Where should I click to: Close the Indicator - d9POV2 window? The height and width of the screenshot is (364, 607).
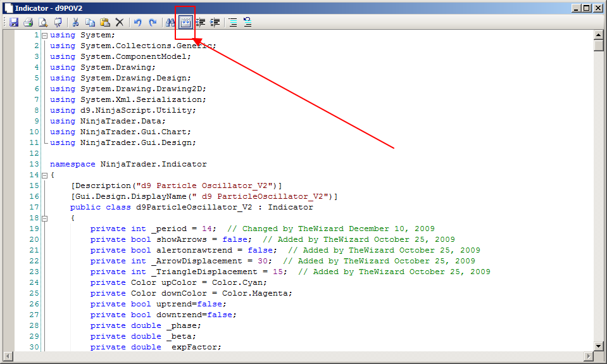tap(598, 8)
